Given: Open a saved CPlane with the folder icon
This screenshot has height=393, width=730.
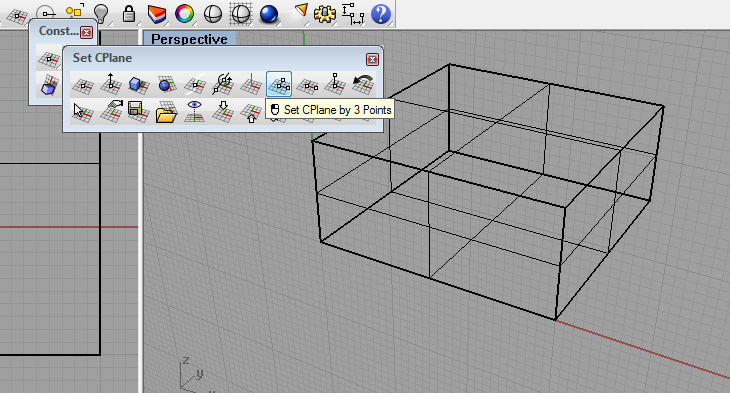Looking at the screenshot, I should click(x=166, y=111).
